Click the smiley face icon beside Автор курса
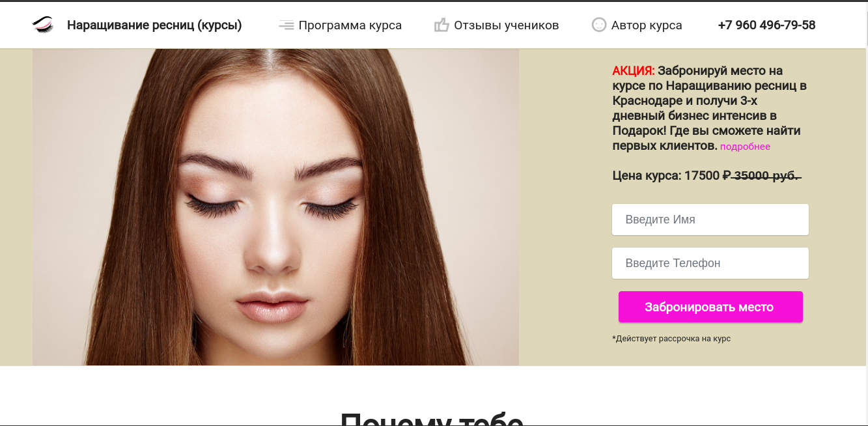The height and width of the screenshot is (426, 868). [x=598, y=25]
